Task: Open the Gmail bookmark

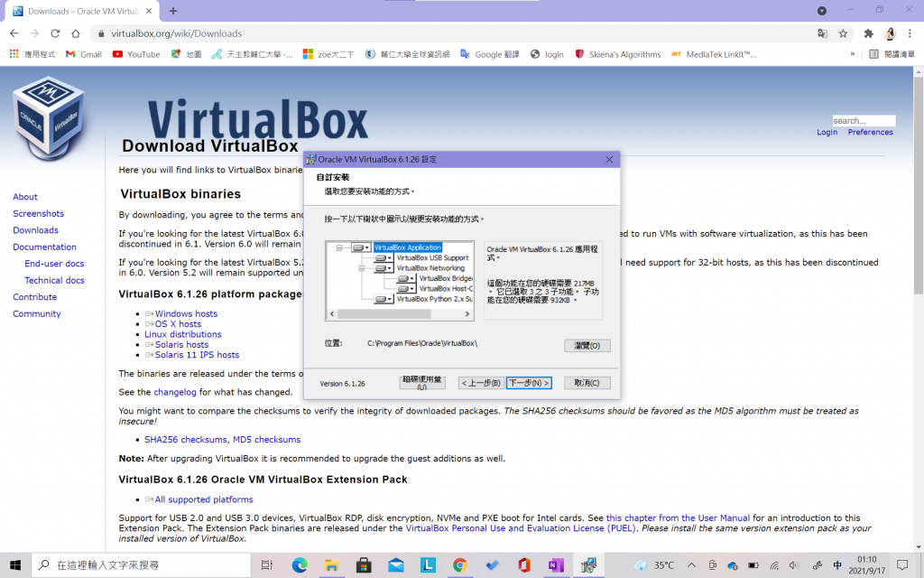Action: [84, 54]
